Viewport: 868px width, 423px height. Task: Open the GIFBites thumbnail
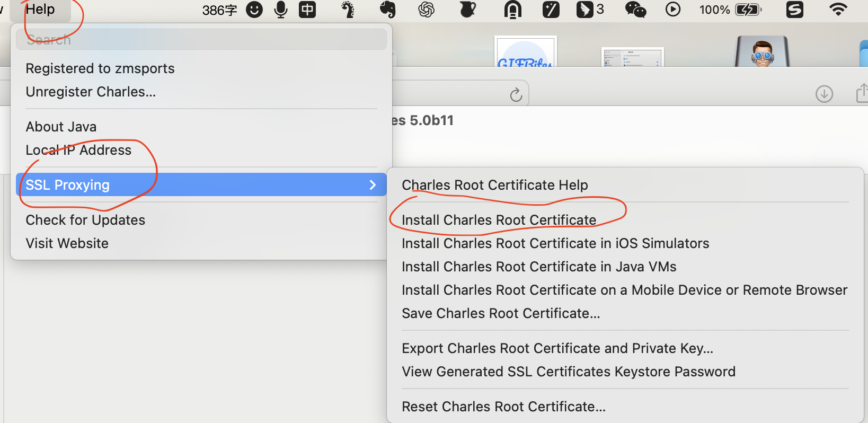pos(525,51)
